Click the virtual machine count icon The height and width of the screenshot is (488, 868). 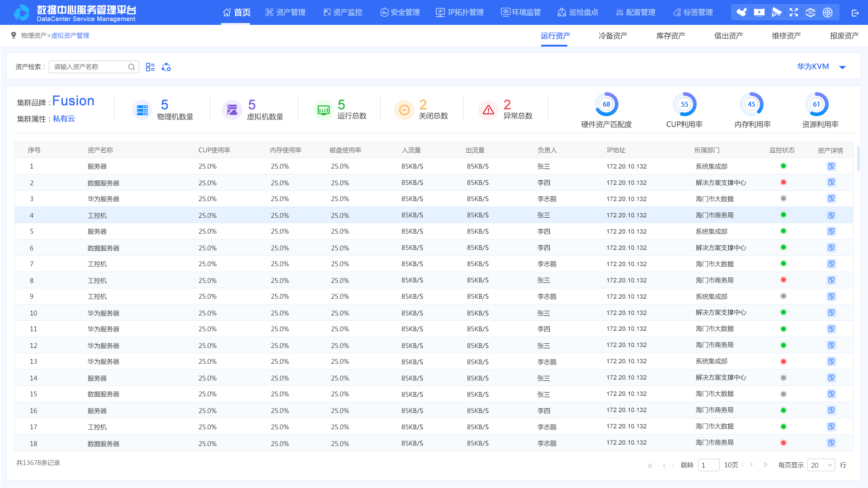point(232,110)
